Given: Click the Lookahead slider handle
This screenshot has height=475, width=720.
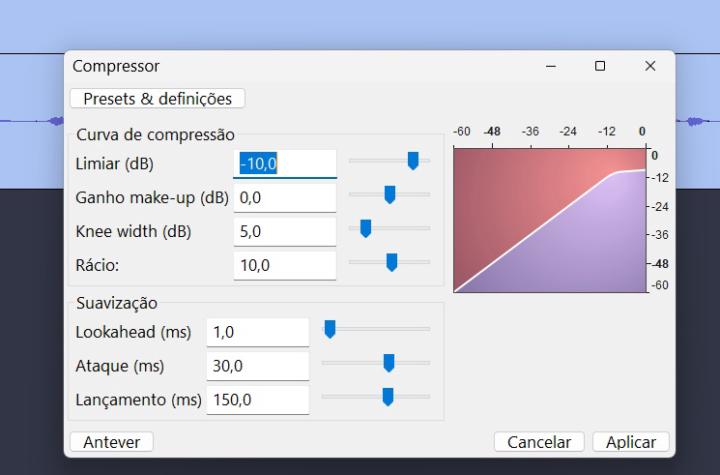Looking at the screenshot, I should click(330, 329).
